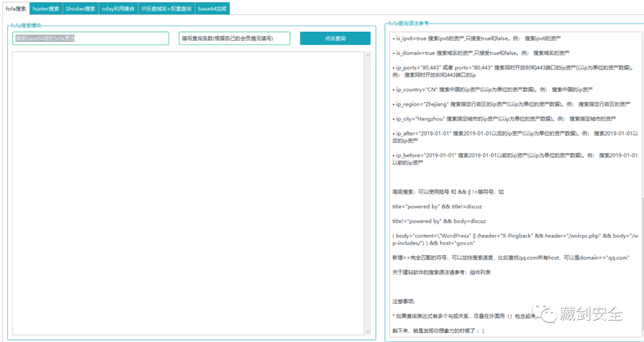Click the results area scrollbar up arrow
Viewport: 644px width, 342px height.
coord(367,55)
